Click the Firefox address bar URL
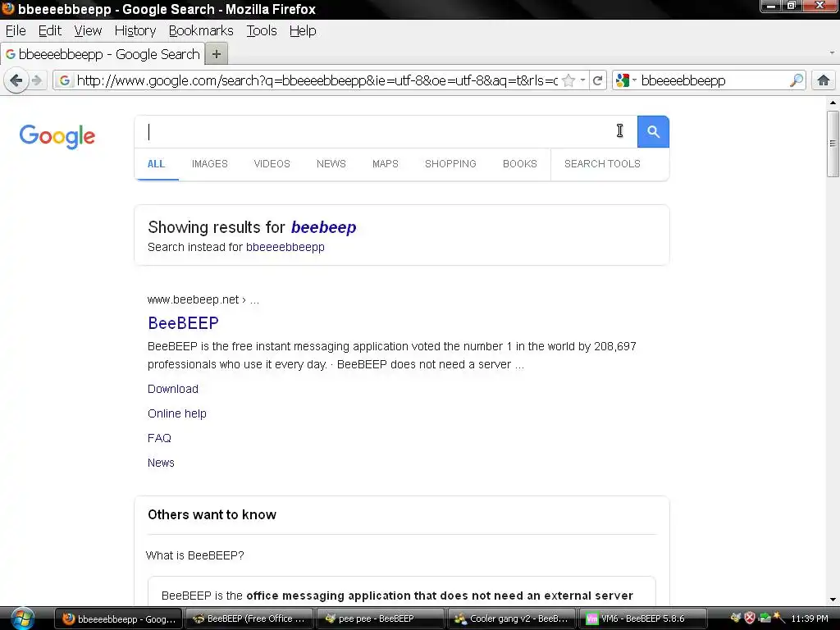The height and width of the screenshot is (630, 840). pyautogui.click(x=317, y=81)
